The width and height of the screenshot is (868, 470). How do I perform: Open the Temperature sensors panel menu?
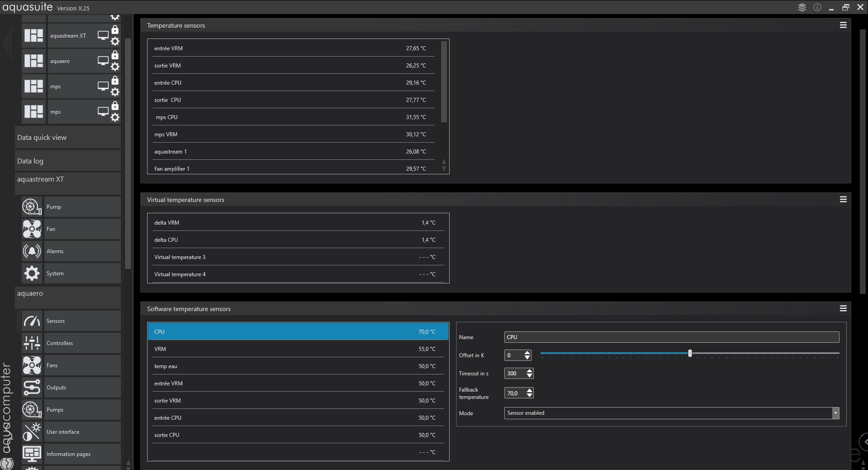843,25
